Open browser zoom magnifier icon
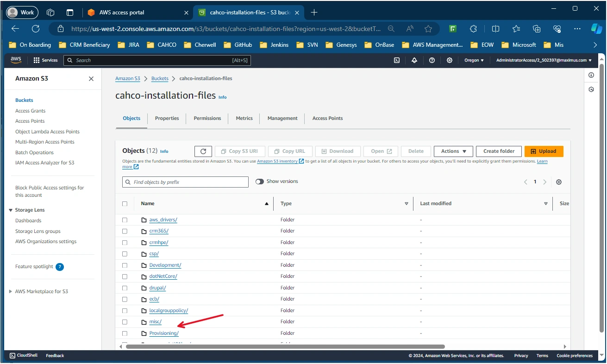This screenshot has height=364, width=607. [x=391, y=29]
